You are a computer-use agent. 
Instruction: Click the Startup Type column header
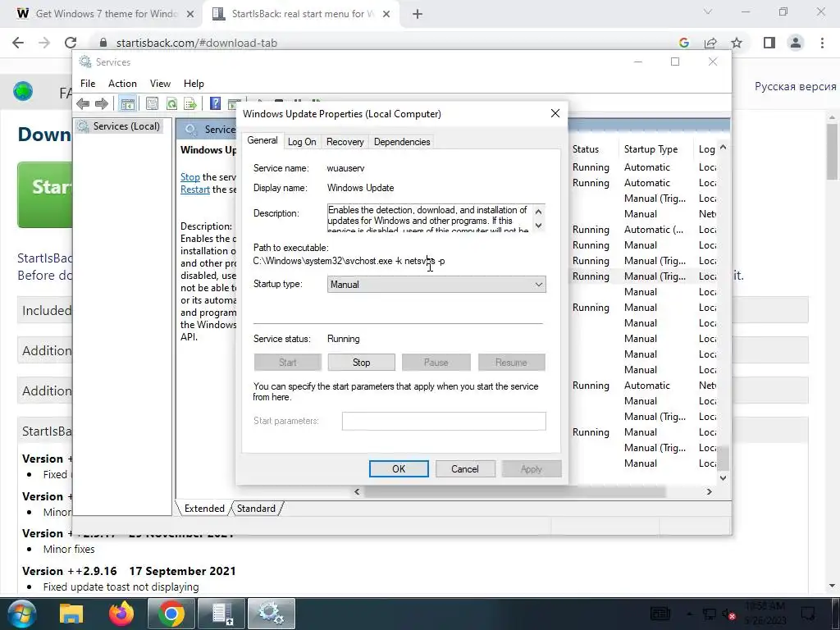coord(655,149)
